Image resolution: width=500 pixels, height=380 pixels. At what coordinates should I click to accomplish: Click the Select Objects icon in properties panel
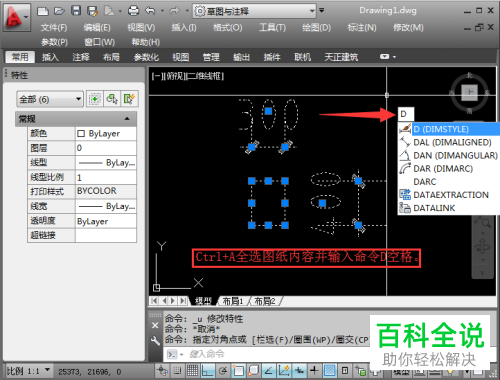click(112, 99)
